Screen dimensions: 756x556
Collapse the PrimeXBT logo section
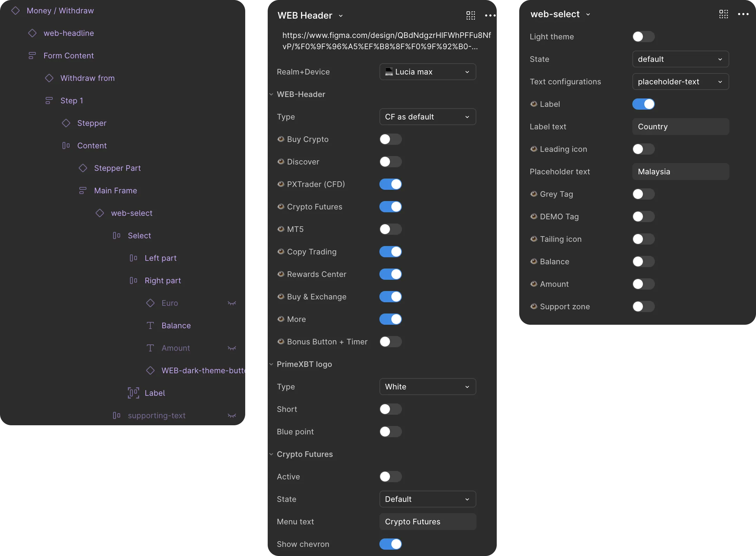point(271,364)
